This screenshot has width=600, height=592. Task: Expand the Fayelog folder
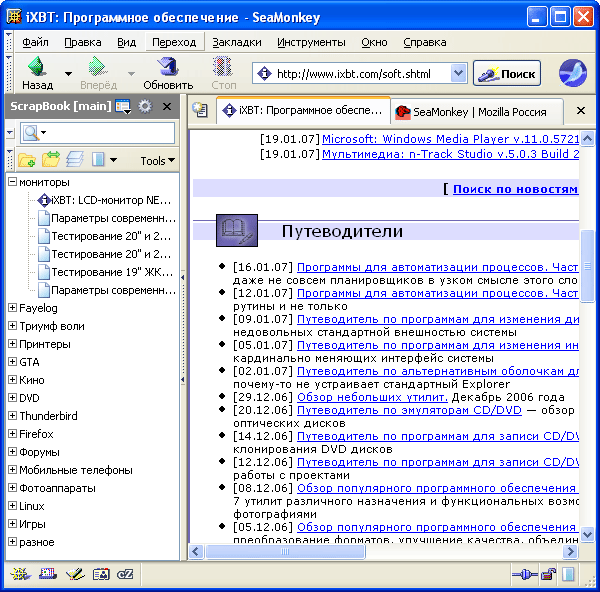coord(12,308)
